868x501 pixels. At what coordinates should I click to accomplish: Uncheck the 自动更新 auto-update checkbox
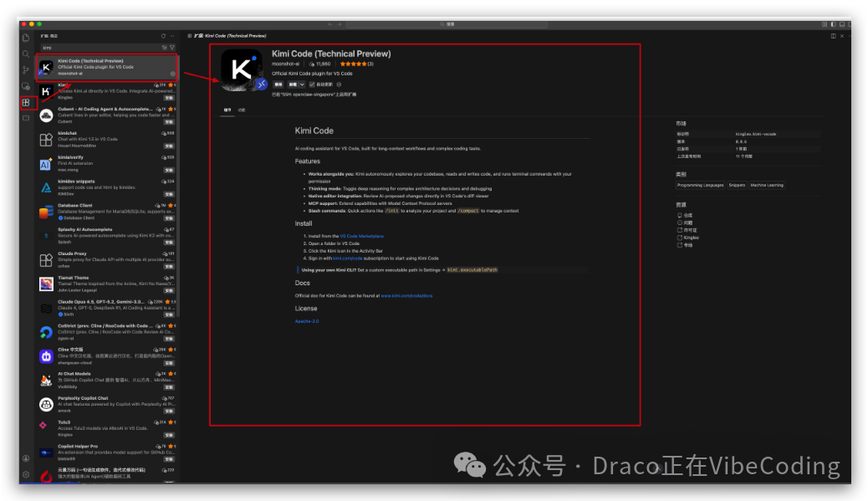point(313,84)
